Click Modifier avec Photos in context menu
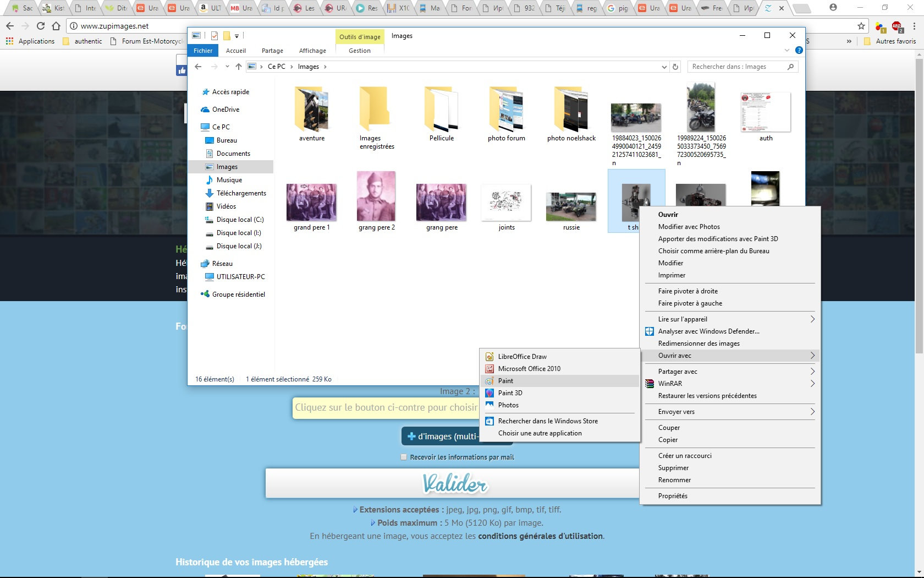Viewport: 924px width, 578px height. click(x=730, y=227)
